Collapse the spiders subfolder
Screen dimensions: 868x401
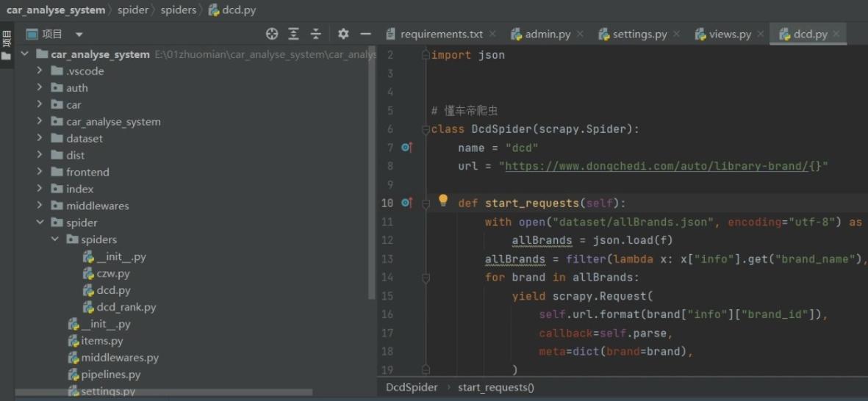[x=55, y=239]
